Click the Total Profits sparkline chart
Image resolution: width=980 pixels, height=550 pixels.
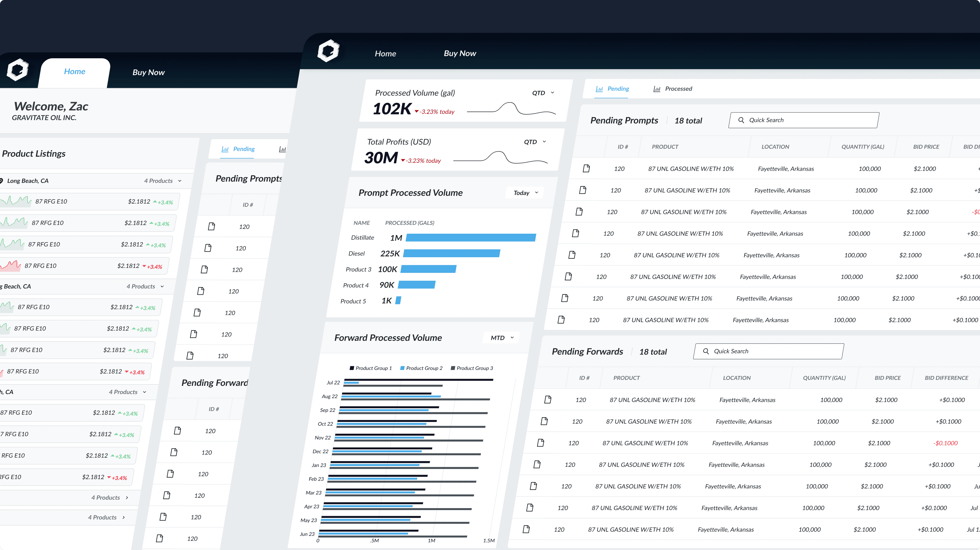pos(500,157)
